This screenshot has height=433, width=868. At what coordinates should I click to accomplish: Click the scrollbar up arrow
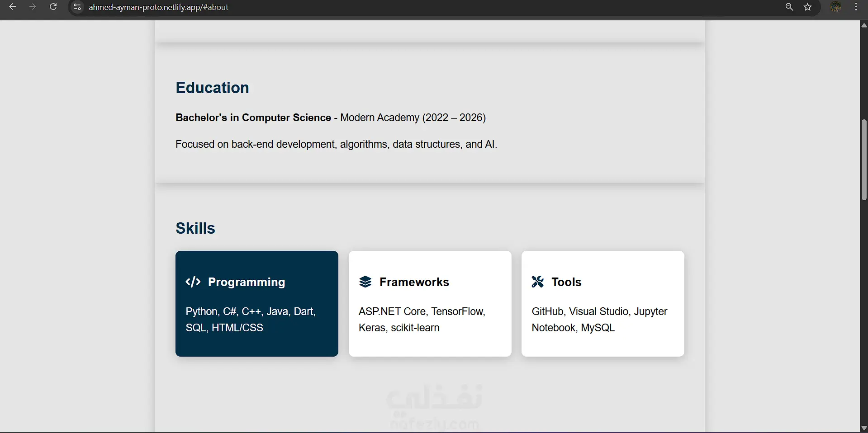864,25
